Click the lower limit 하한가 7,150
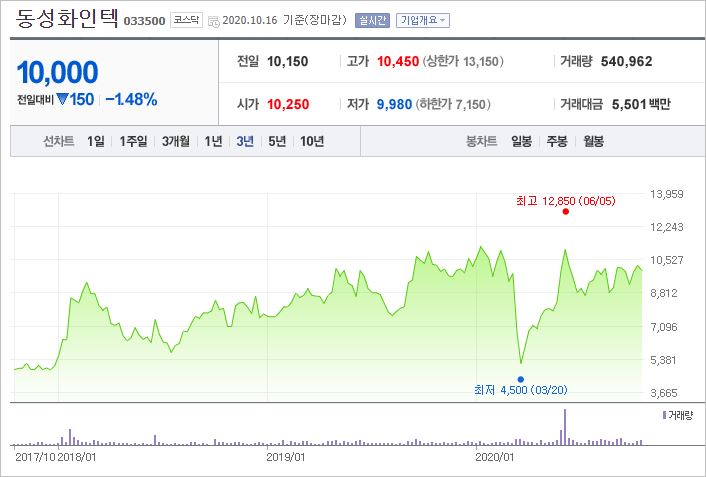The width and height of the screenshot is (706, 477). 453,104
